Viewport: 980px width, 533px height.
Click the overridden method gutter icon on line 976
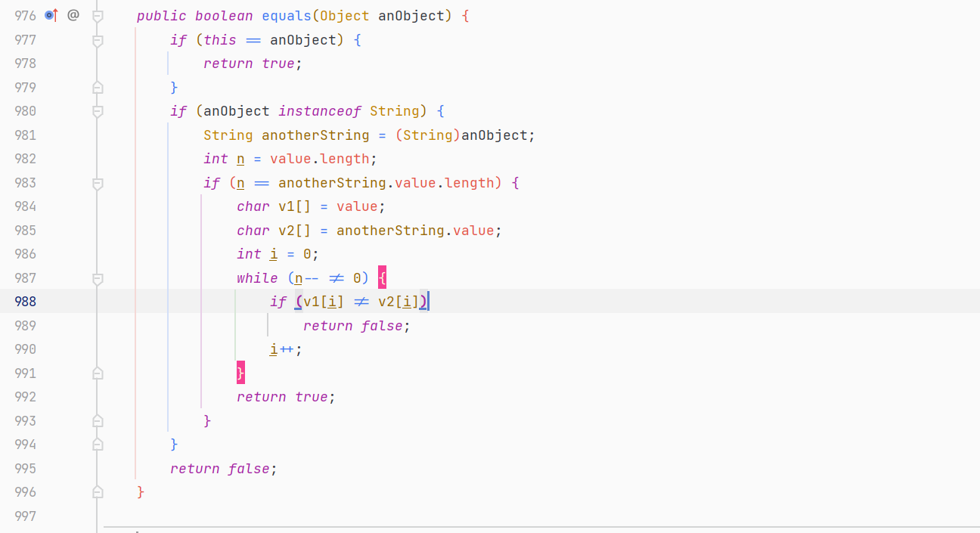click(x=51, y=14)
